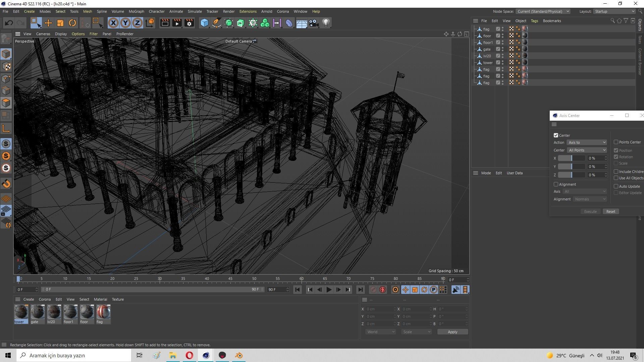Open Action 'Axis to' dropdown
This screenshot has width=644, height=362.
pos(587,142)
